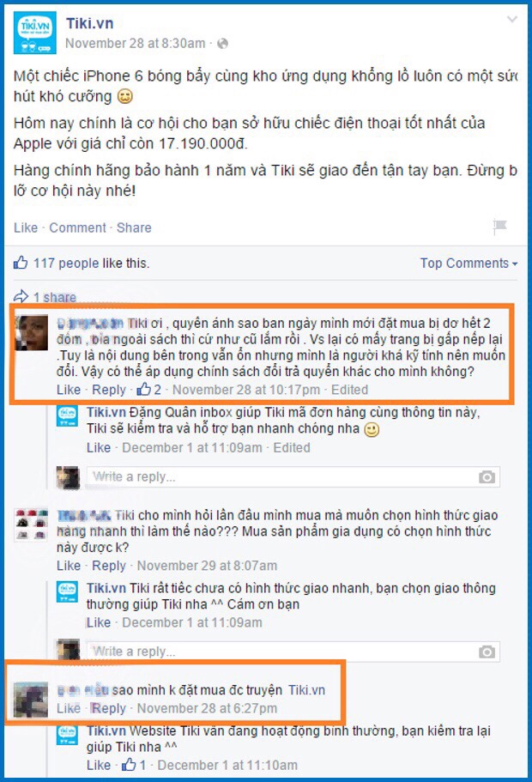Open the Tiki.vn page logo avatar

(34, 33)
